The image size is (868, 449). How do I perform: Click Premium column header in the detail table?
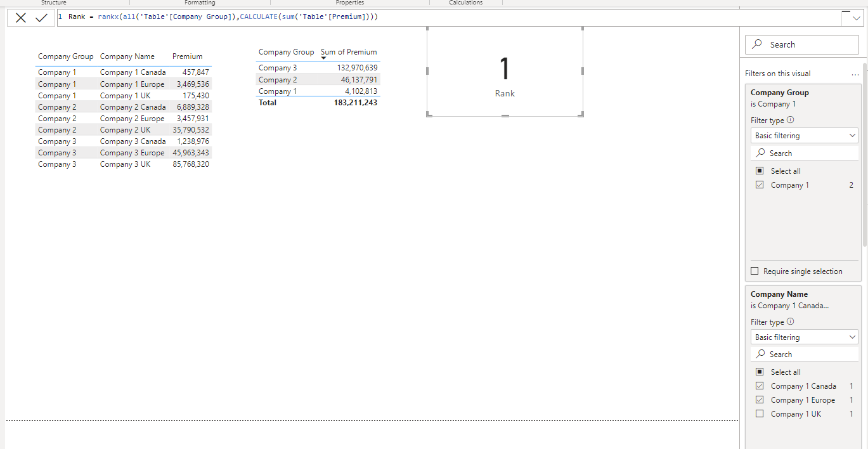pyautogui.click(x=188, y=56)
